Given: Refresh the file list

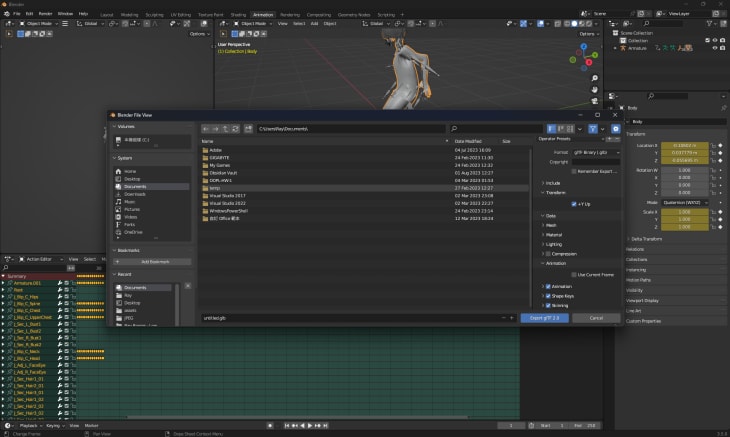Looking at the screenshot, I should click(236, 129).
